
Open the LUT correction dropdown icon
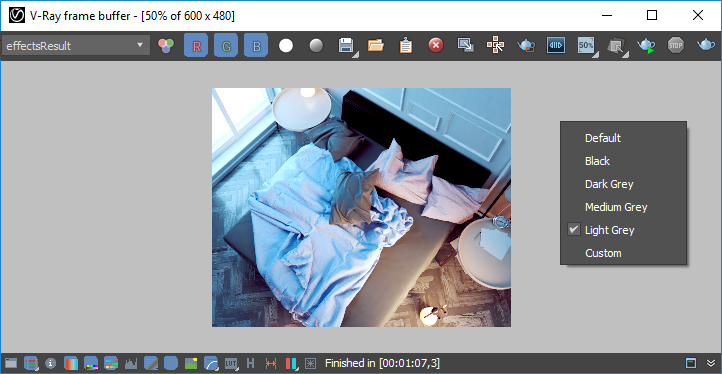[x=231, y=363]
